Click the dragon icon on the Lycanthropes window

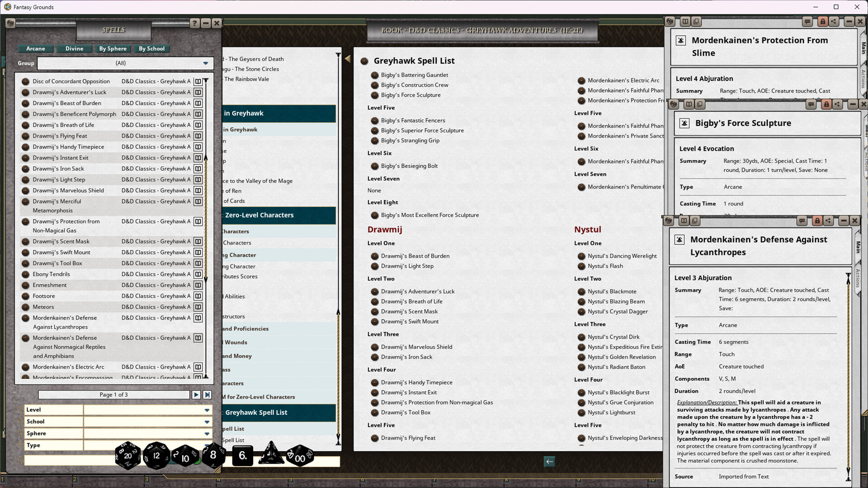(669, 221)
